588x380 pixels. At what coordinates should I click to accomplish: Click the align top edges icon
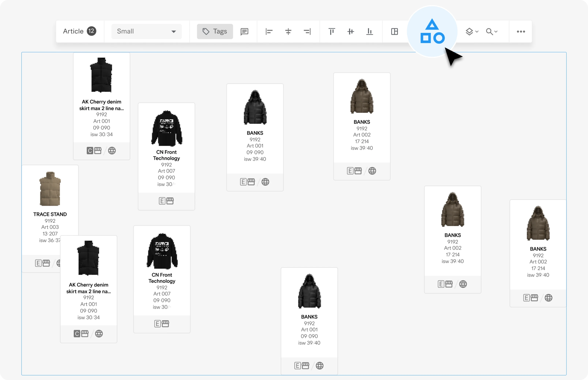[x=332, y=32]
